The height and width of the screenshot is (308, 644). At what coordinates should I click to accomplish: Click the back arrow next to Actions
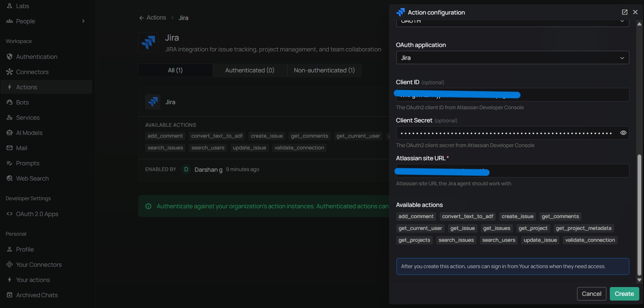point(141,18)
